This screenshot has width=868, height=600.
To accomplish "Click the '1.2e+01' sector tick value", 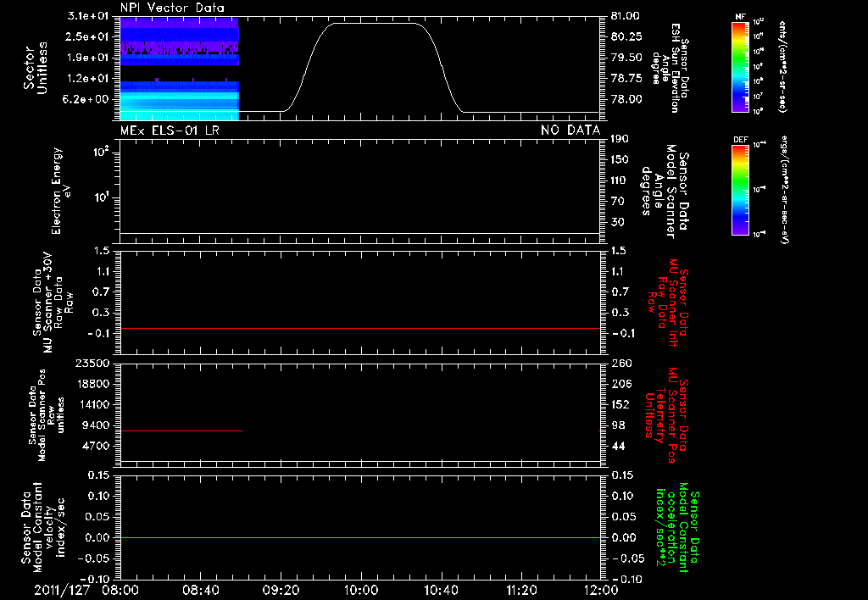I will [x=87, y=79].
